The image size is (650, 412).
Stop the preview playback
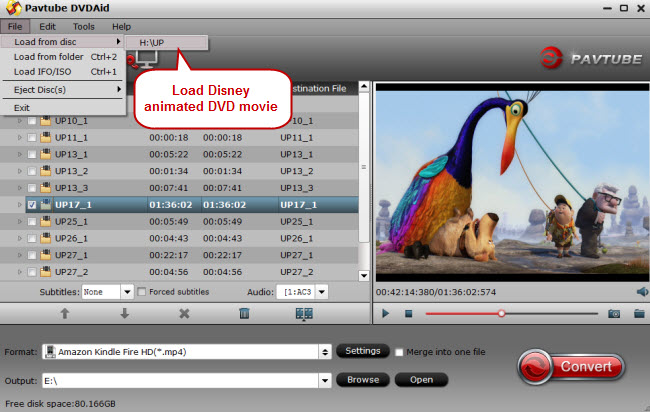(x=408, y=314)
